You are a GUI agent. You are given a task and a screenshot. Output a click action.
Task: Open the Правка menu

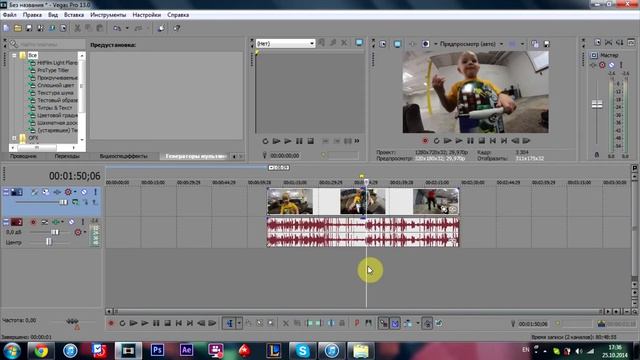coord(32,15)
